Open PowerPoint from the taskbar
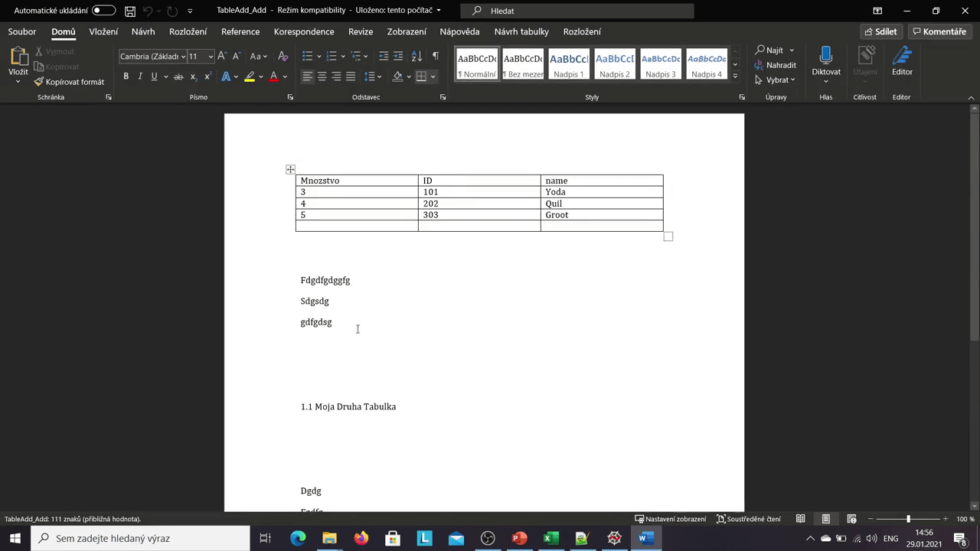 click(x=519, y=538)
